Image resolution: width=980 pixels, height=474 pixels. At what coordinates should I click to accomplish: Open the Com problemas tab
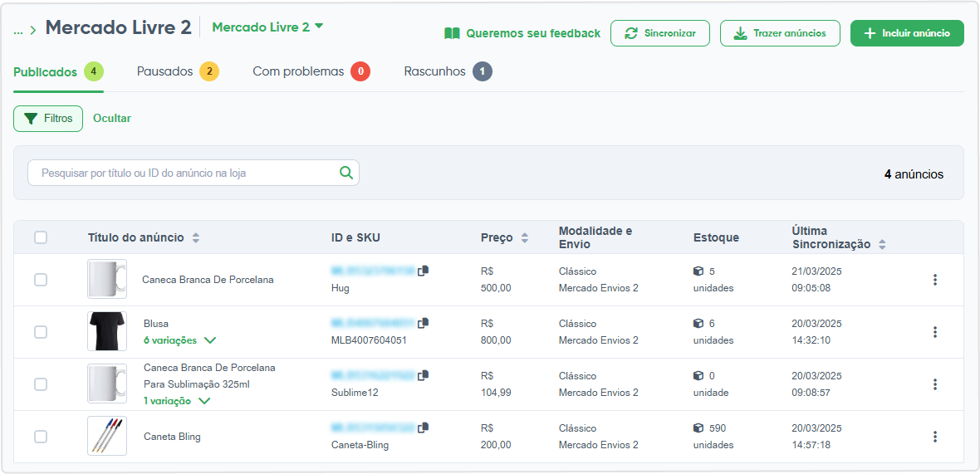pyautogui.click(x=311, y=72)
